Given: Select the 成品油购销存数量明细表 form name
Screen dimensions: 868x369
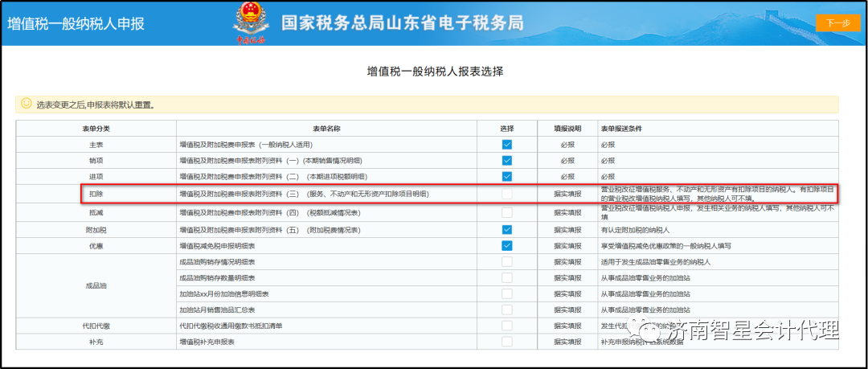Looking at the screenshot, I should tap(218, 277).
